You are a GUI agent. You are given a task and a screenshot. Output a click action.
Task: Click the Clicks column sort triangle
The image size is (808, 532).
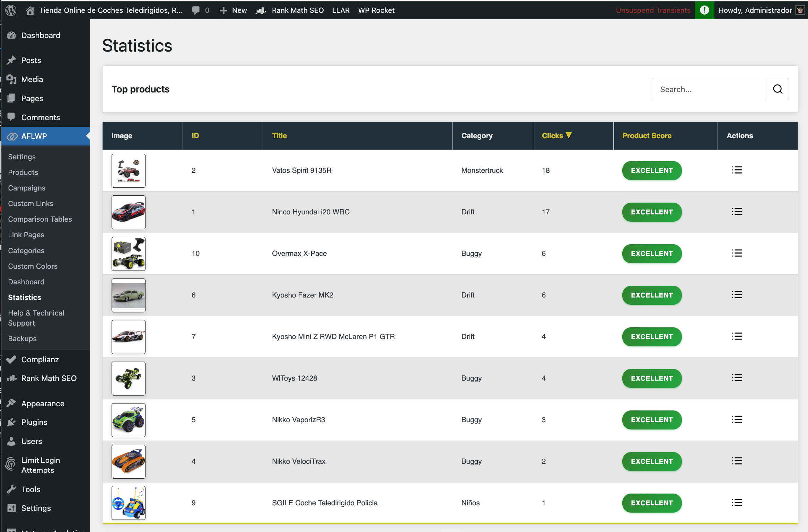[x=569, y=135]
